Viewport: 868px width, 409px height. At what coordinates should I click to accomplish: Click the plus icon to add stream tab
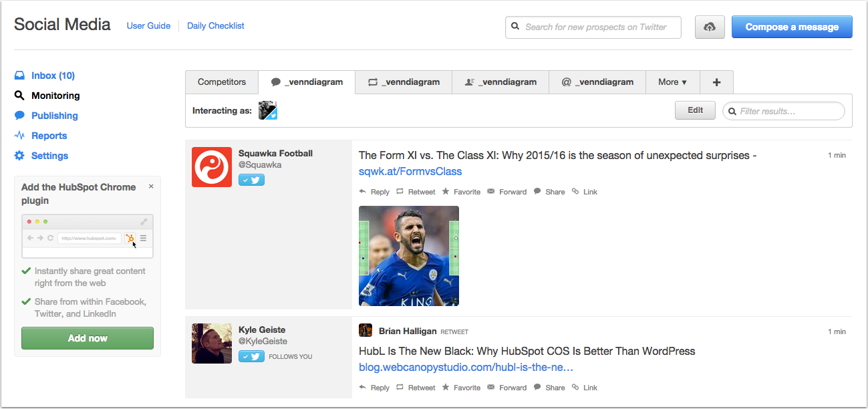click(x=716, y=82)
